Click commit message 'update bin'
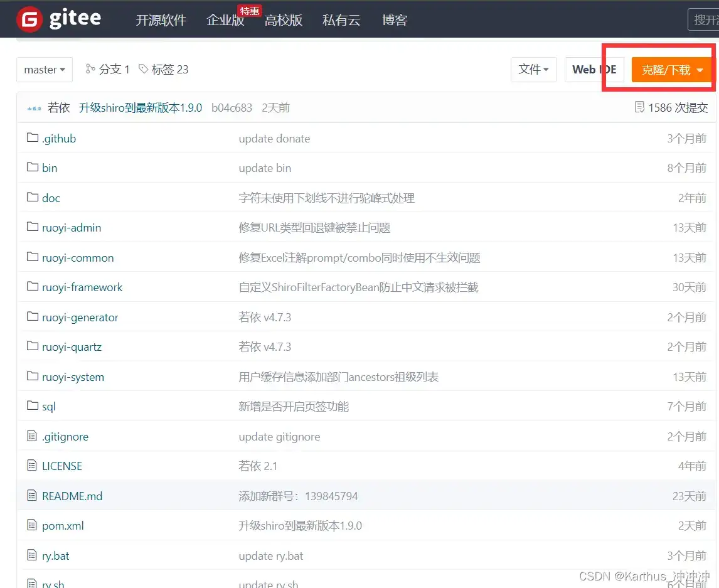The image size is (719, 588). [265, 168]
